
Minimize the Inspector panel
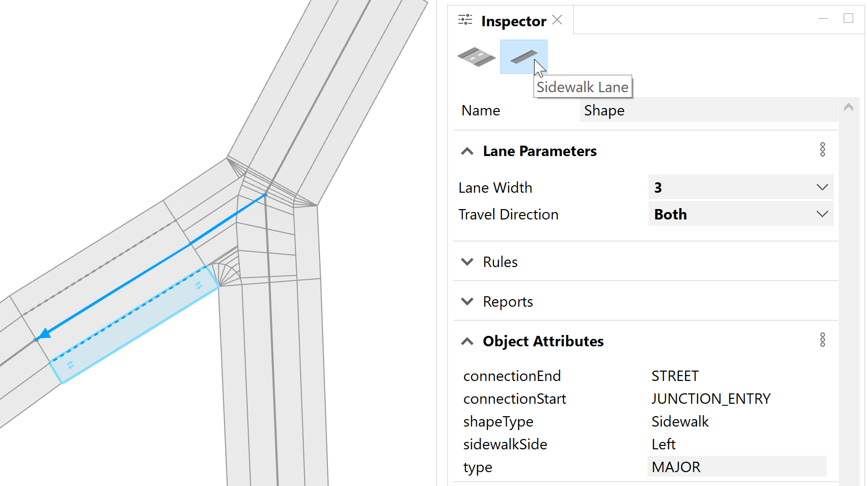(x=823, y=19)
